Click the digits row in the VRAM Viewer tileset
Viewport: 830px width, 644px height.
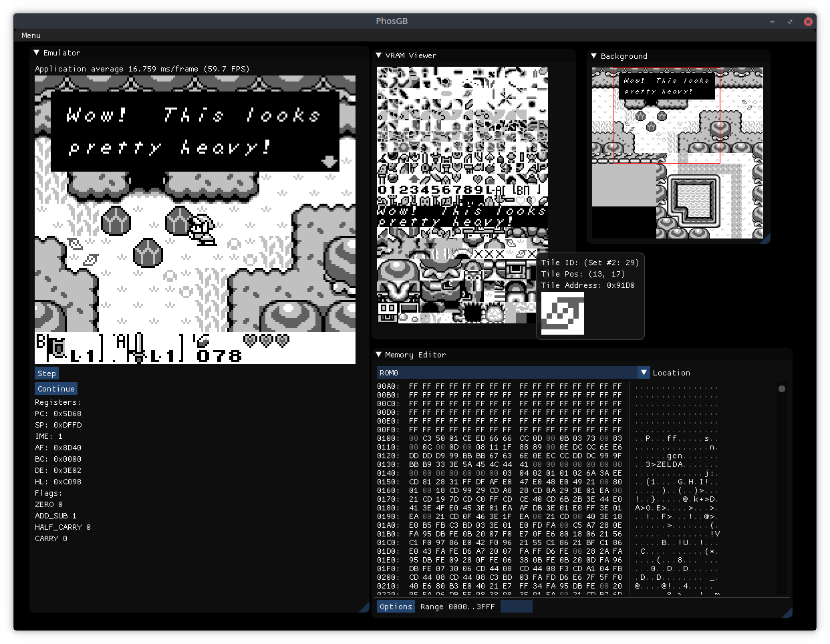462,190
